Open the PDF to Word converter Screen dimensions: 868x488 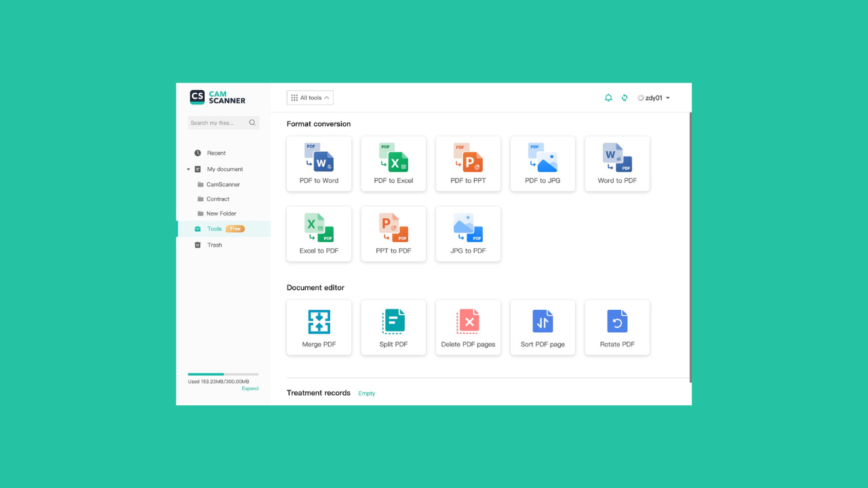click(x=319, y=164)
